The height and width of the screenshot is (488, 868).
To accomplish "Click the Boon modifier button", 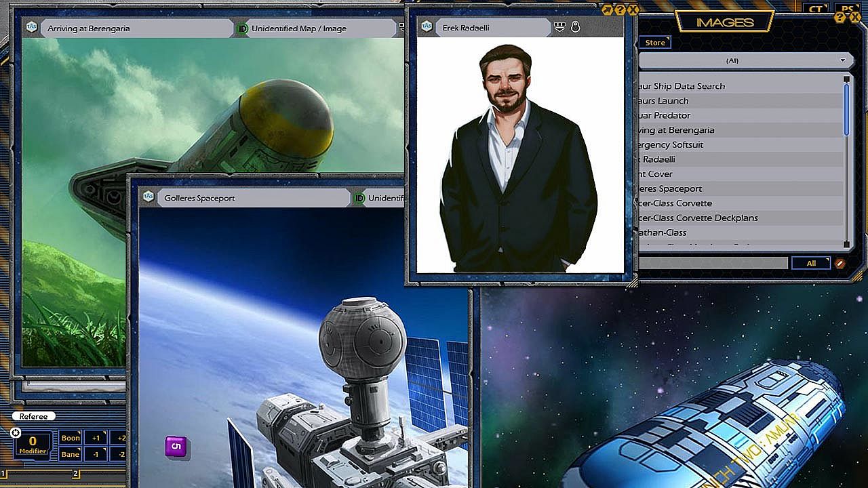I will tap(71, 438).
